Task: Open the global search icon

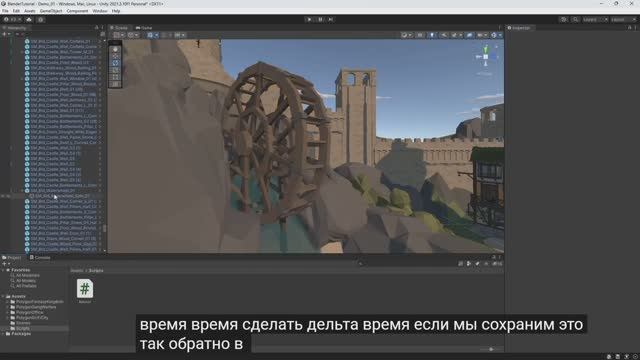Action: tap(575, 19)
